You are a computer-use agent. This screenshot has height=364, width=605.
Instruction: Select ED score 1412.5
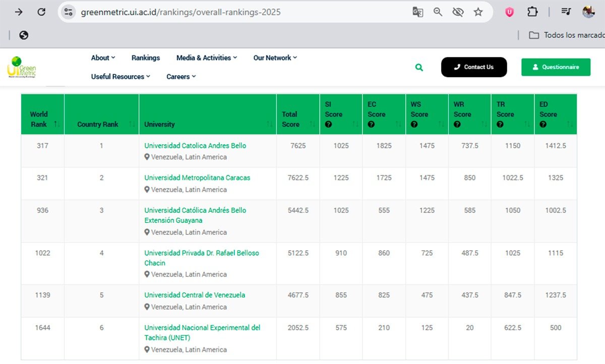(x=556, y=146)
